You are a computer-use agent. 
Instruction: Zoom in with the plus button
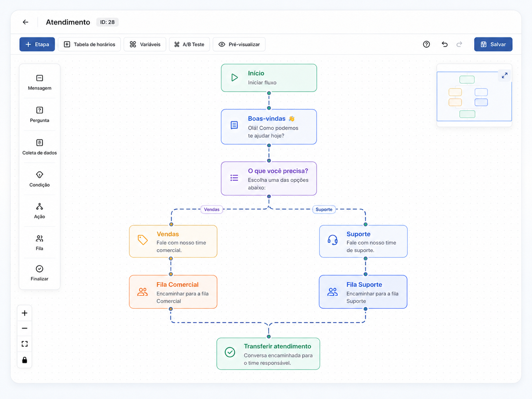tap(25, 313)
